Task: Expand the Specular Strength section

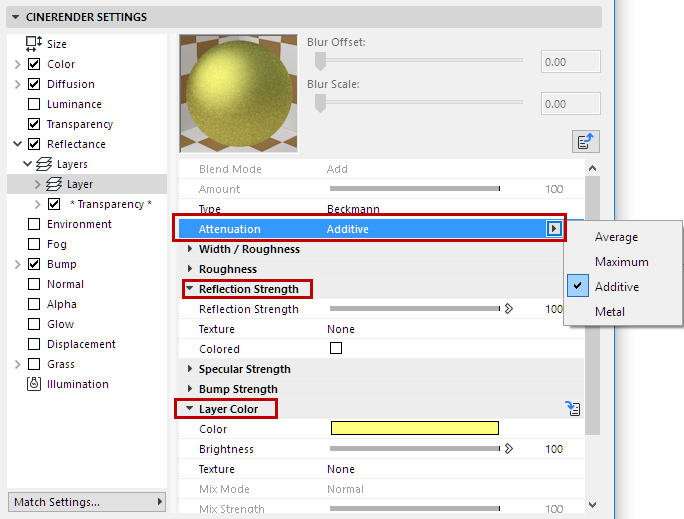Action: [x=190, y=369]
